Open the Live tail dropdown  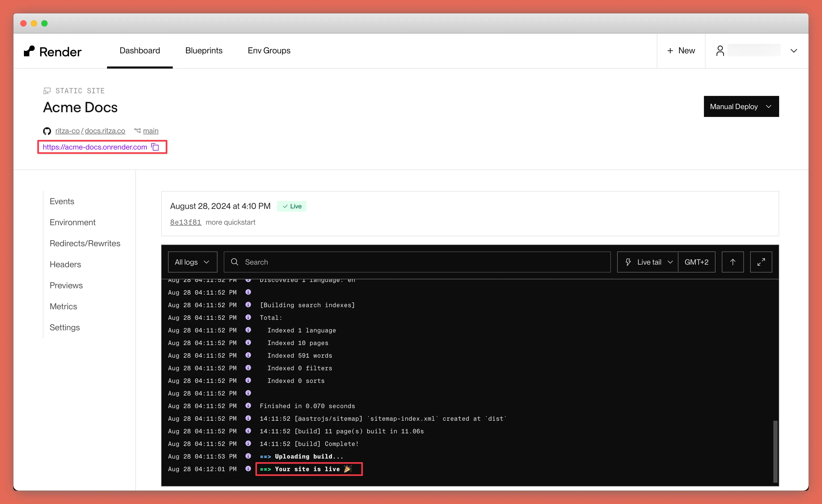click(x=647, y=262)
